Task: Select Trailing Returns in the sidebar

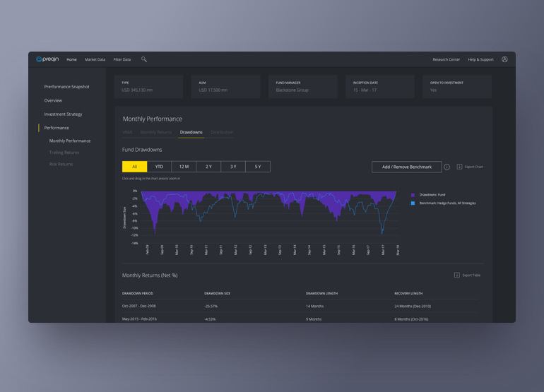Action: click(x=64, y=153)
